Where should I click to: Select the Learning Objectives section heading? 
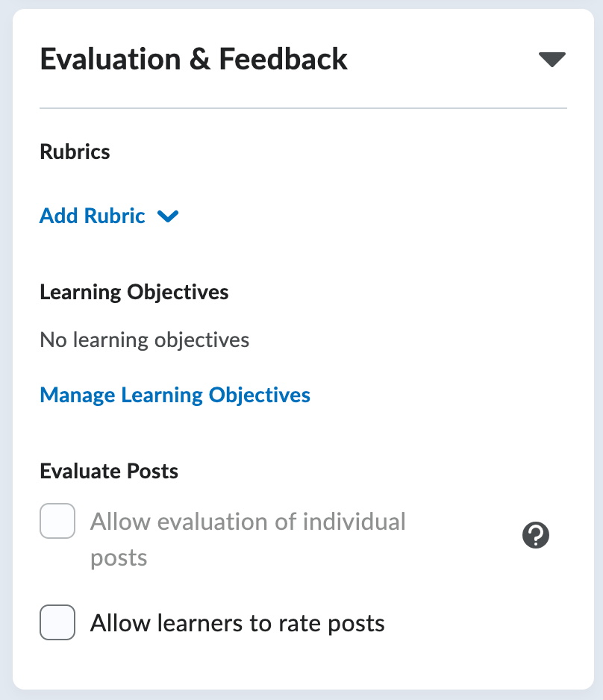(134, 293)
